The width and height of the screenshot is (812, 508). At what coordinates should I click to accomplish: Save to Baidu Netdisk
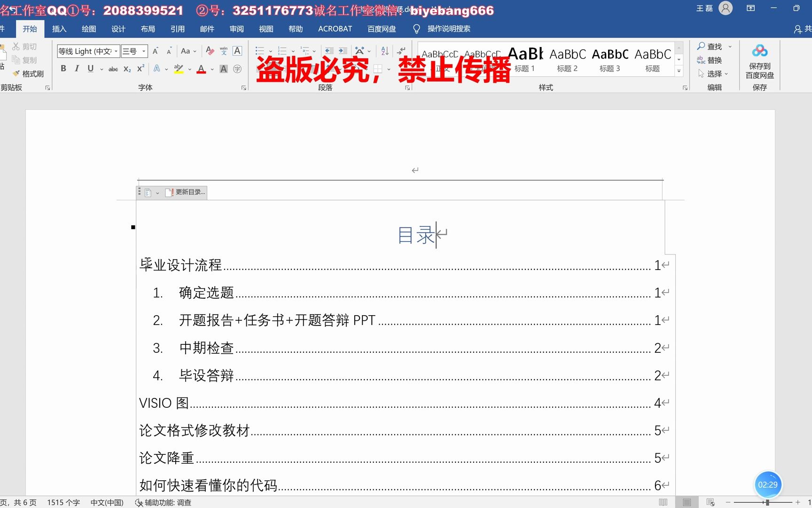pyautogui.click(x=759, y=62)
